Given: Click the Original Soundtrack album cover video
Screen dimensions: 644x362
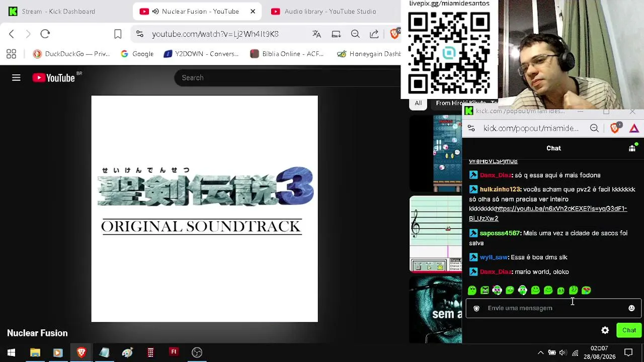Looking at the screenshot, I should pos(204,209).
